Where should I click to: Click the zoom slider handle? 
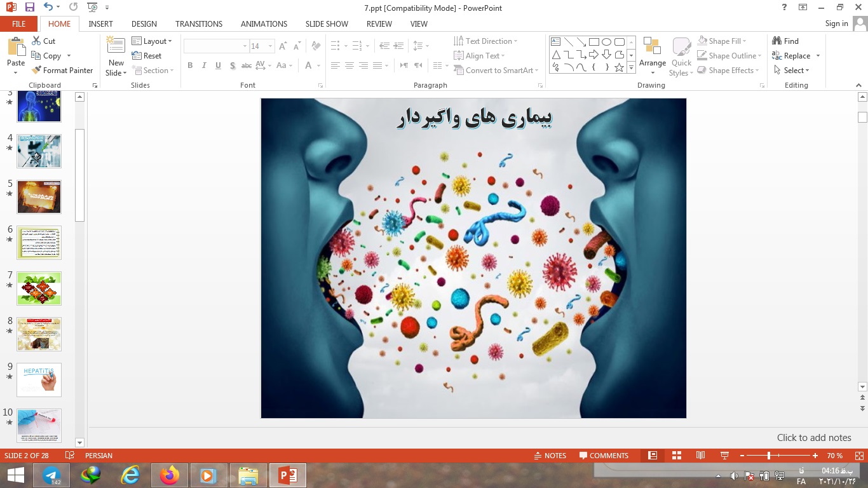[769, 456]
